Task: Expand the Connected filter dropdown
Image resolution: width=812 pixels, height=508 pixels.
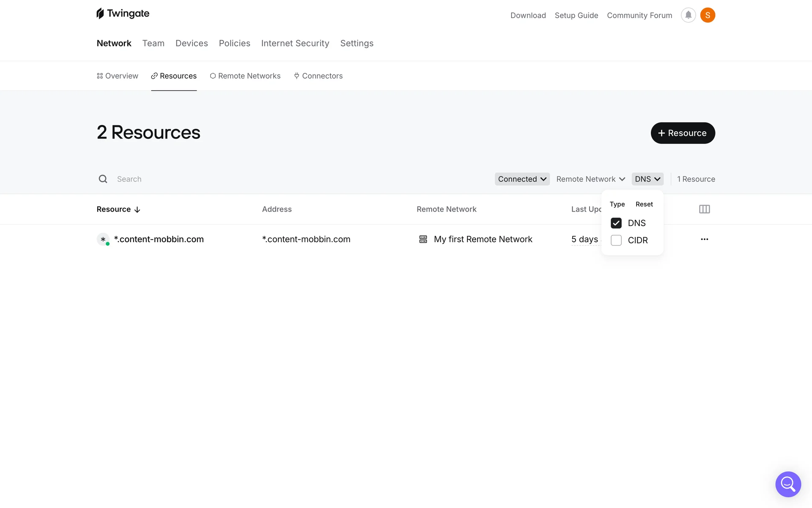Action: point(522,179)
